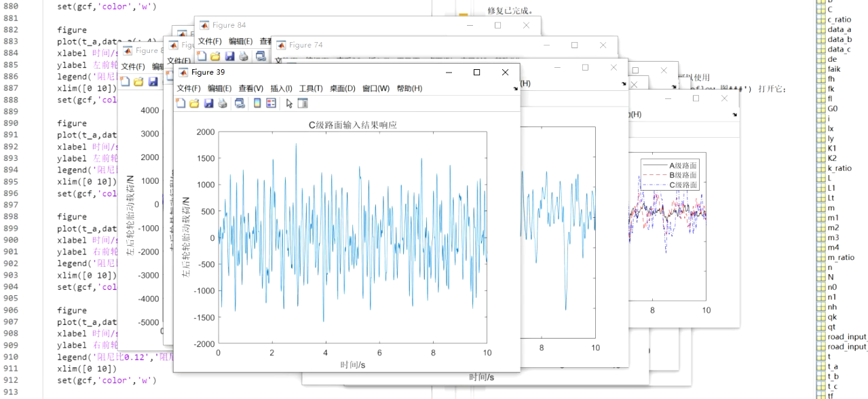Viewport: 868px width, 399px height.
Task: Open 编辑(E) menu in Figure 84 window
Action: coord(240,41)
